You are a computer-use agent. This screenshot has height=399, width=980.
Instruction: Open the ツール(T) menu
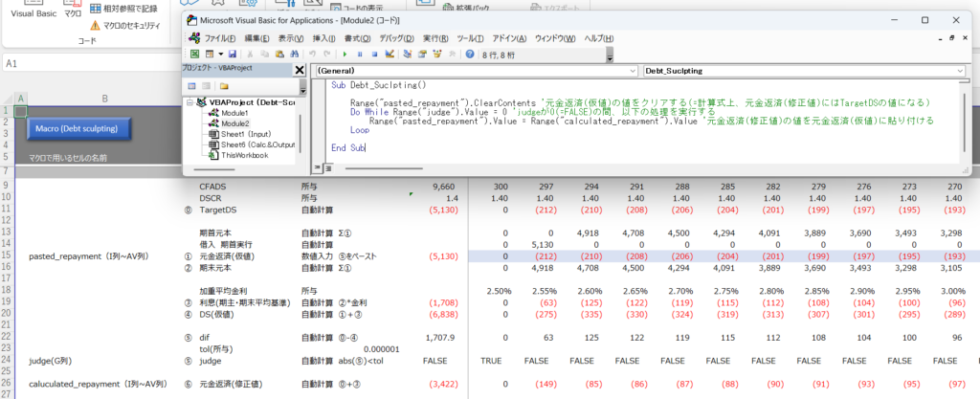click(x=470, y=37)
